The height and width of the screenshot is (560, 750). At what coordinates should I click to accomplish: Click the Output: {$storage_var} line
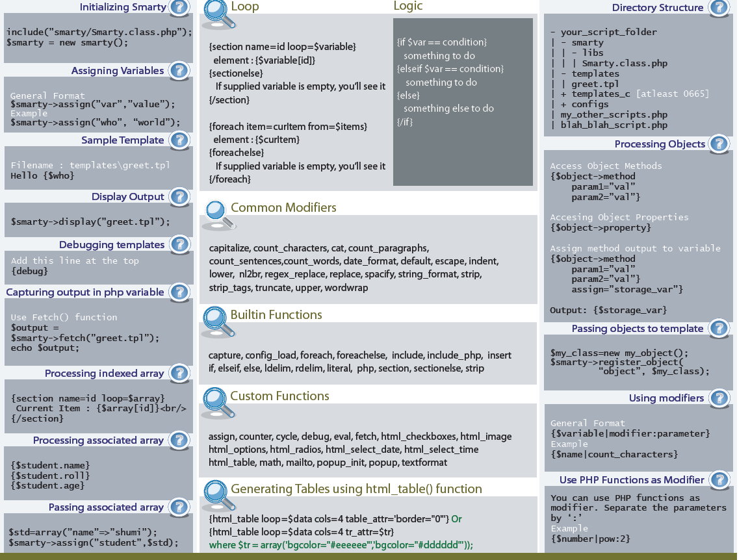(x=608, y=311)
